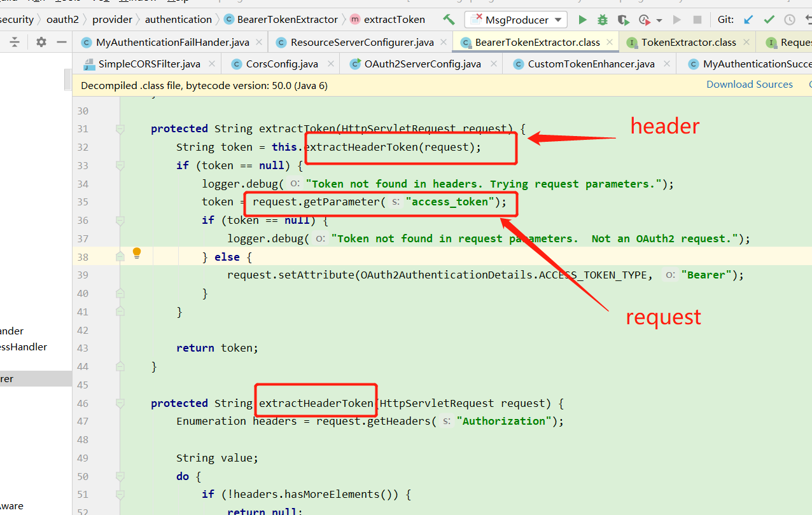Screen dimensions: 812x515
Task: Close the BearerTokenExtractor.class tab
Action: (610, 43)
